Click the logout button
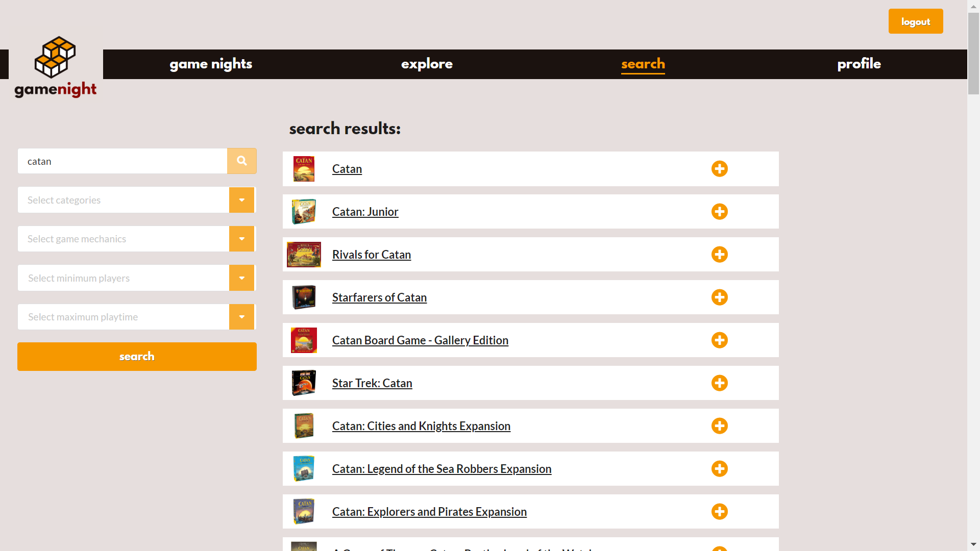Viewport: 980px width, 551px height. pyautogui.click(x=915, y=21)
